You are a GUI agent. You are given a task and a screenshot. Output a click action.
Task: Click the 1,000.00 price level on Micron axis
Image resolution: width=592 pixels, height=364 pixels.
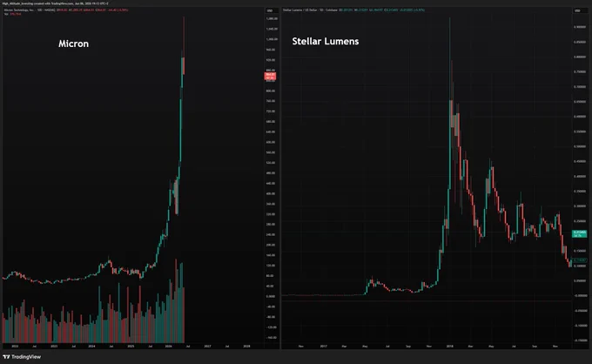272,39
